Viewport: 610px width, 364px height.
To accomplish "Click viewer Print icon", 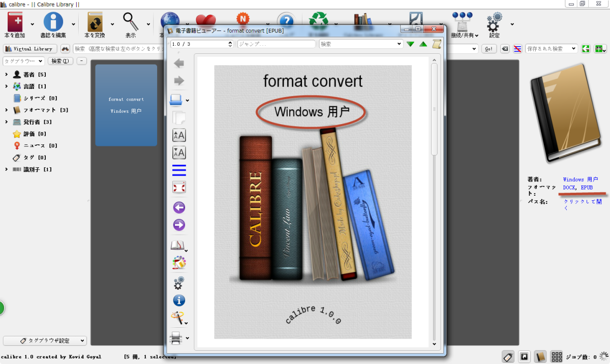I will (176, 338).
